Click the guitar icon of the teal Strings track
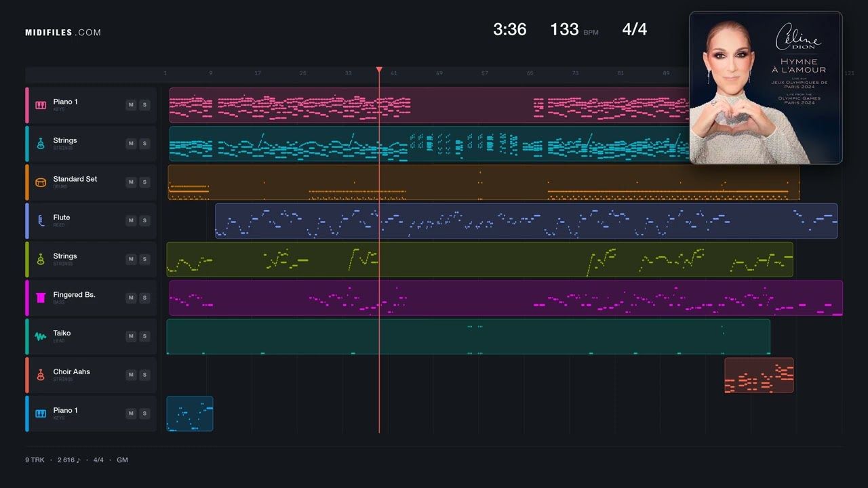The width and height of the screenshot is (868, 488). pos(41,144)
